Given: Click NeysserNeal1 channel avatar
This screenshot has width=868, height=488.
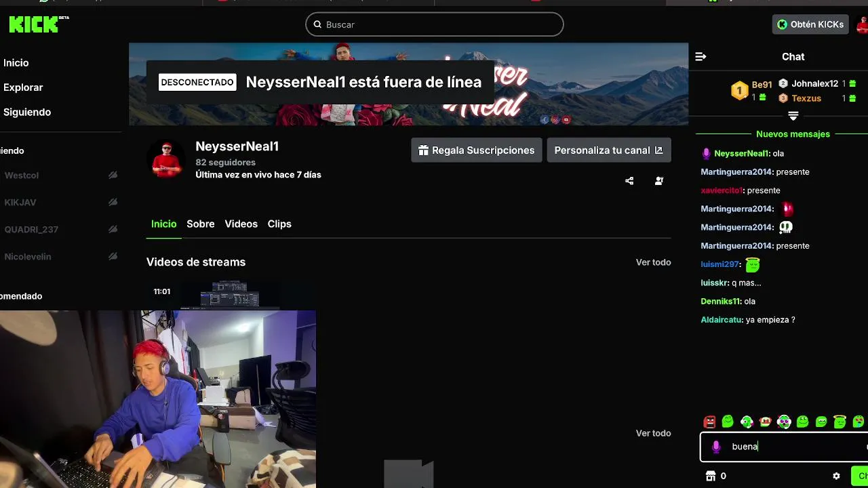Looking at the screenshot, I should pos(166,160).
